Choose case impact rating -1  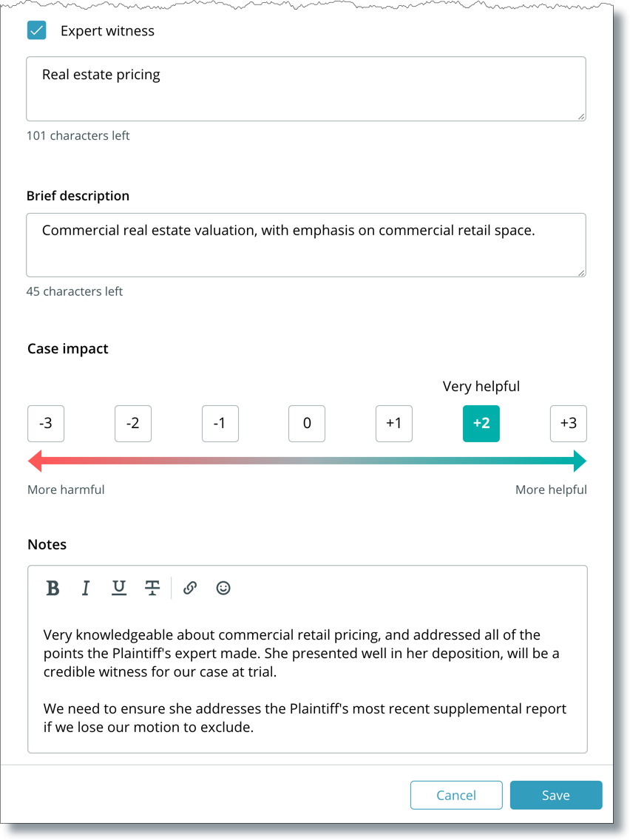220,424
